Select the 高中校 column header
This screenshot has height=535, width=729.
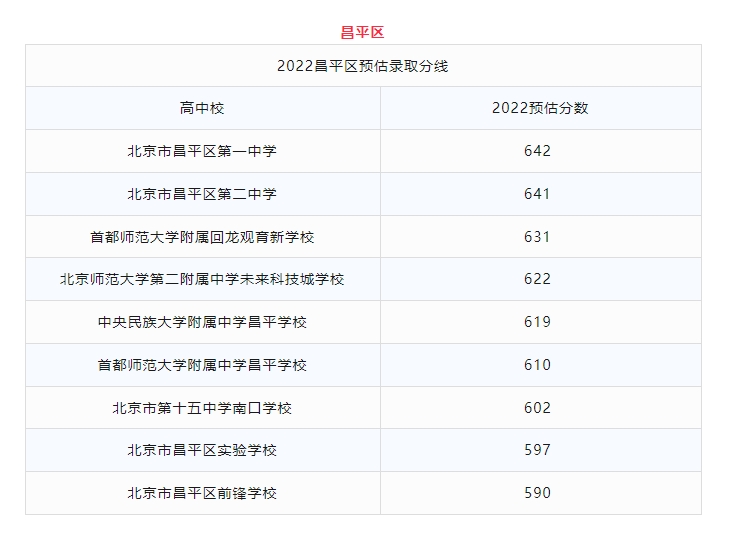[202, 108]
